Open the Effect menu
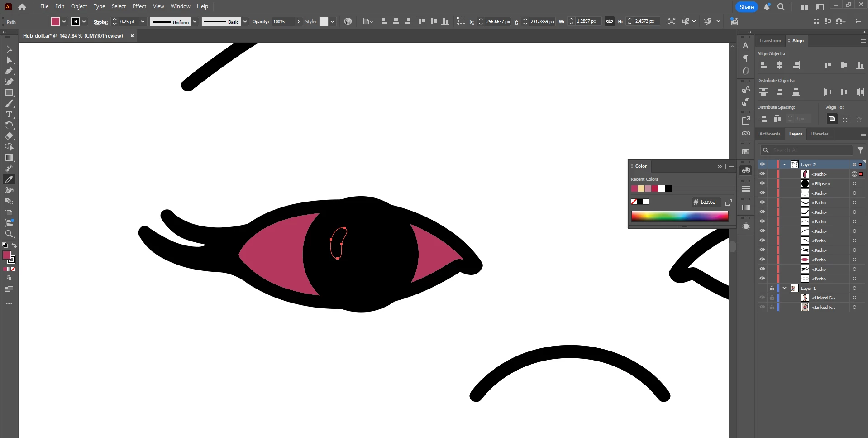 (139, 6)
